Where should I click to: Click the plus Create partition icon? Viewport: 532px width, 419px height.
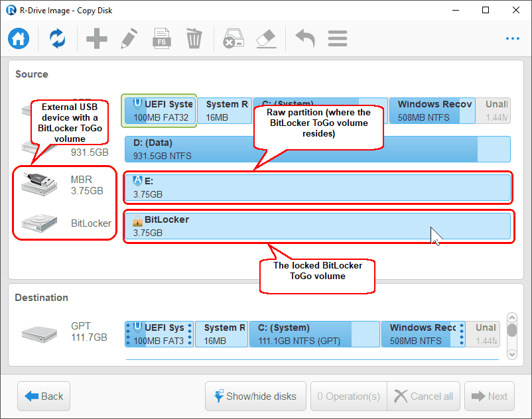pos(97,38)
